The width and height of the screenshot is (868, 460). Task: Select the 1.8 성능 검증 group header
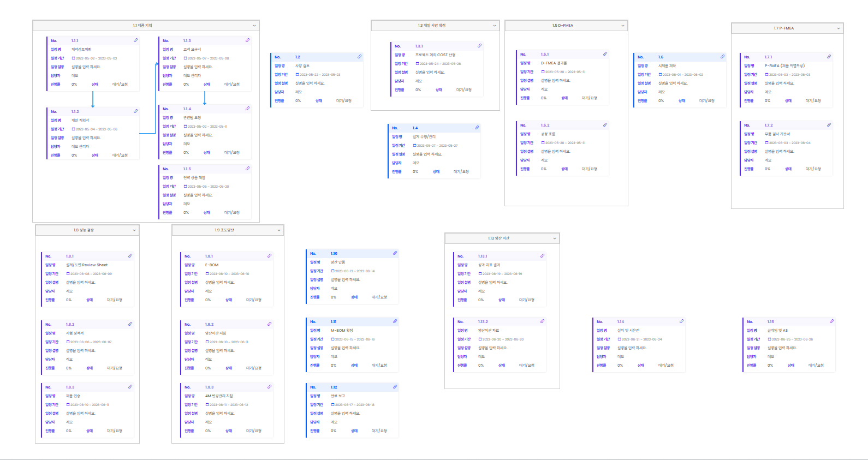pyautogui.click(x=84, y=230)
